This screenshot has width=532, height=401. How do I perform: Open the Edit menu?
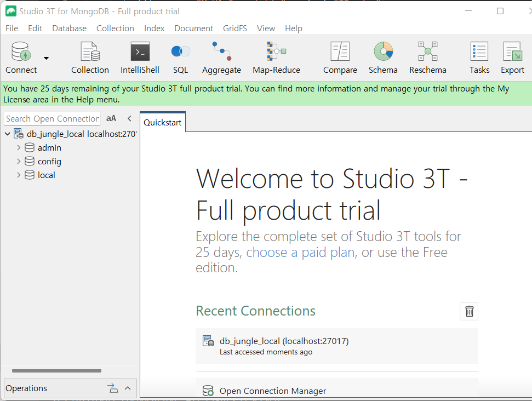pos(35,28)
